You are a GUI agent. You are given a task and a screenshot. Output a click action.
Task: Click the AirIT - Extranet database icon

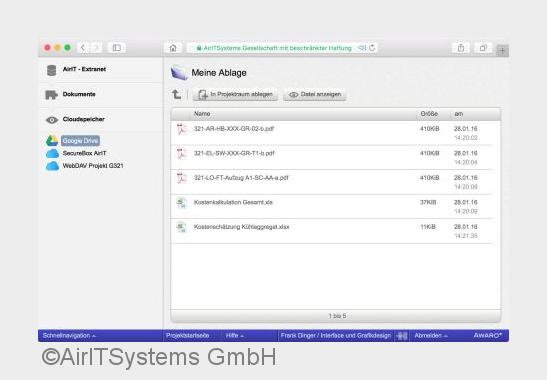click(x=51, y=70)
